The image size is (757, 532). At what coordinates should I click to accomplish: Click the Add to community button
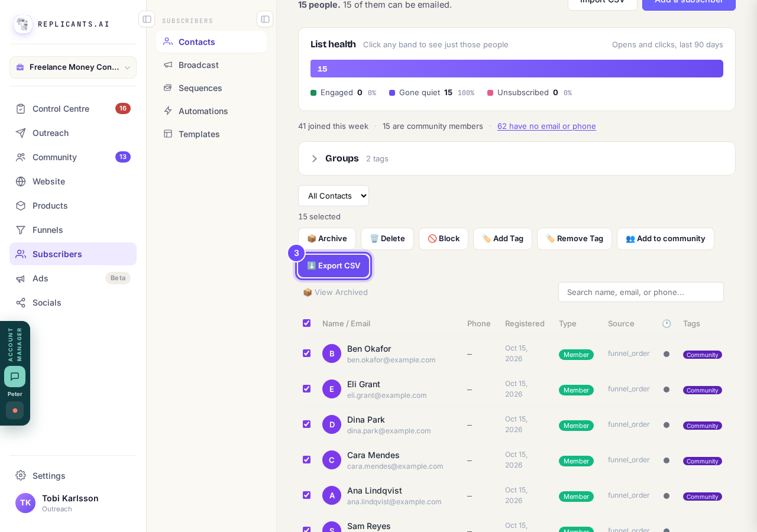(665, 239)
